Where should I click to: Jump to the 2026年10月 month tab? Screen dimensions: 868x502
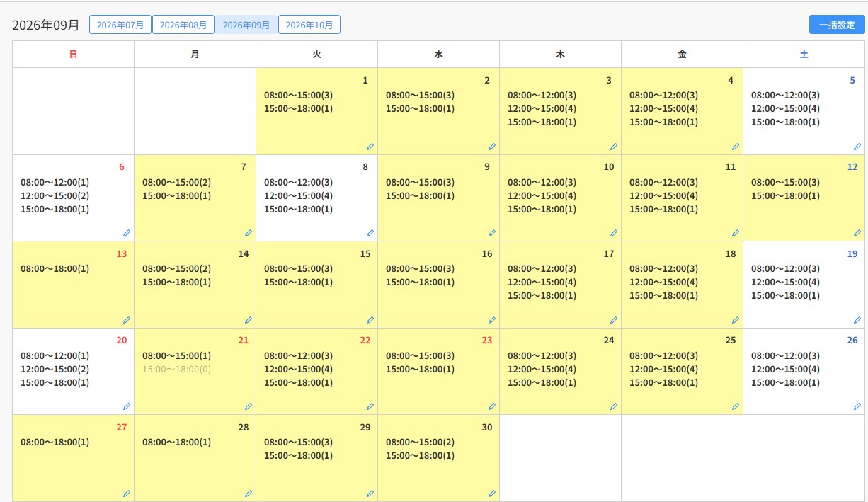click(x=309, y=25)
